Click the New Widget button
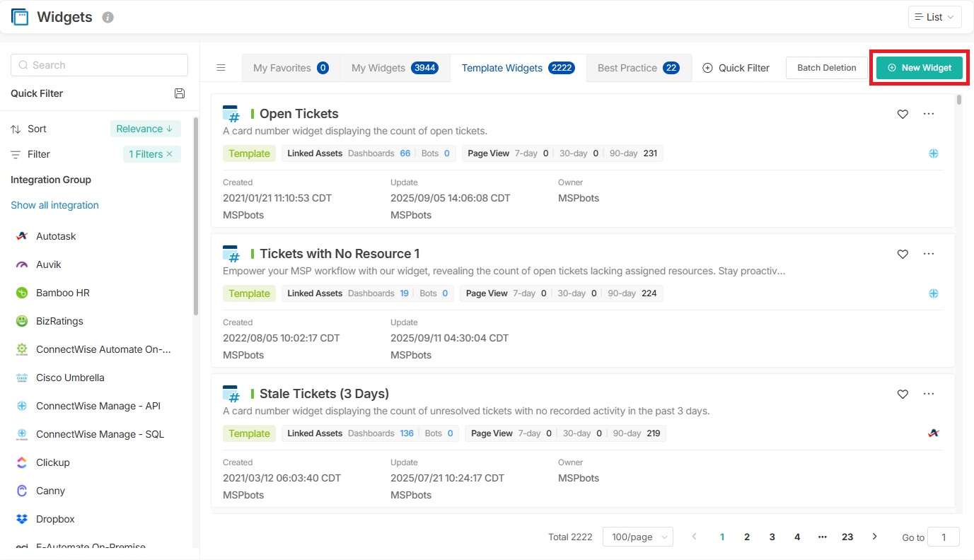Image resolution: width=974 pixels, height=560 pixels. [x=919, y=68]
